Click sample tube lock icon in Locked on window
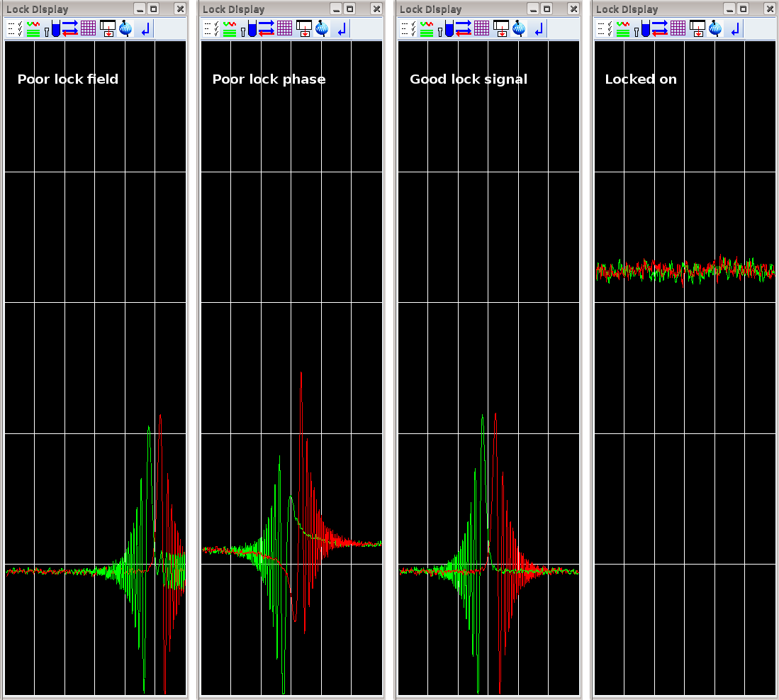The height and width of the screenshot is (700, 779). [x=642, y=29]
